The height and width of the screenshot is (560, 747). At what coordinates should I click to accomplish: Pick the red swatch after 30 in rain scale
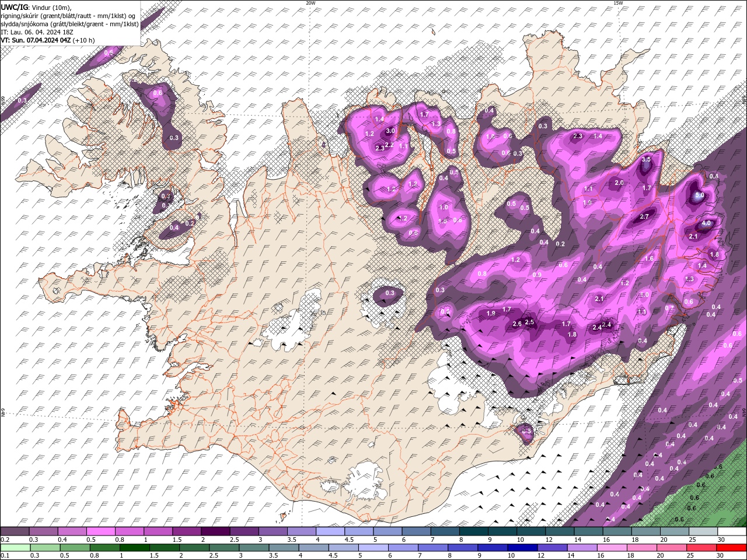pos(731,548)
